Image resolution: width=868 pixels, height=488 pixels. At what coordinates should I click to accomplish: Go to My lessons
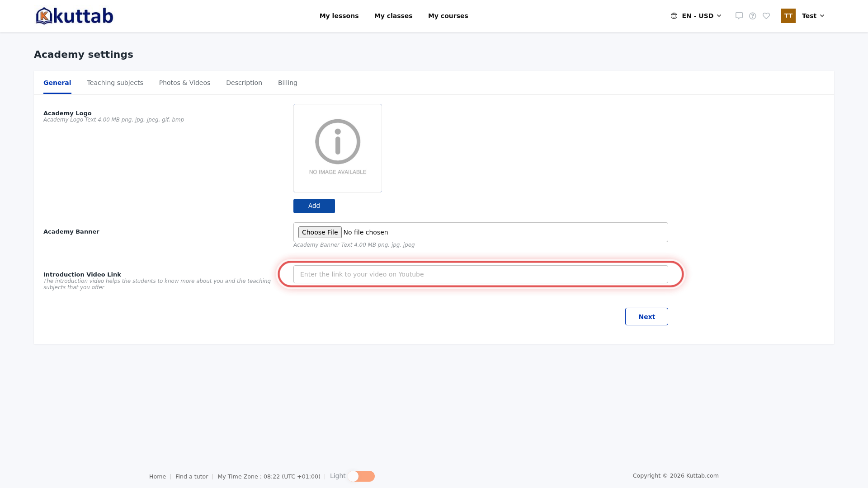pos(339,16)
